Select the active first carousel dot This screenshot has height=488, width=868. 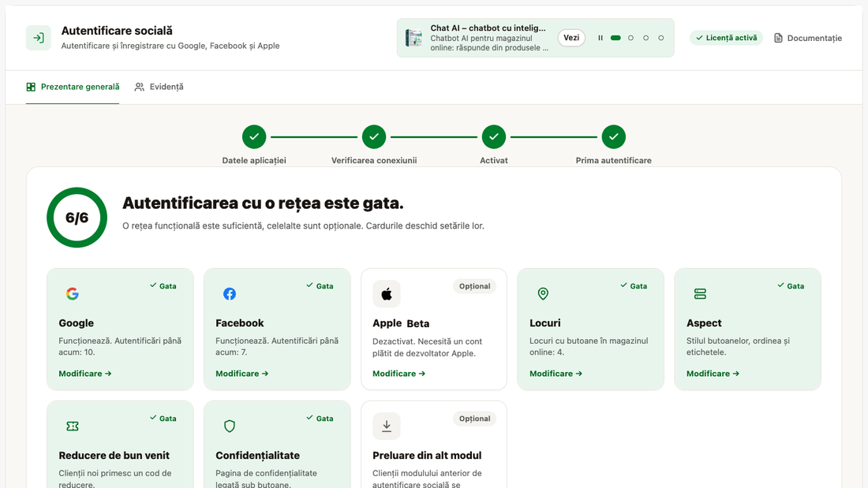(x=615, y=38)
